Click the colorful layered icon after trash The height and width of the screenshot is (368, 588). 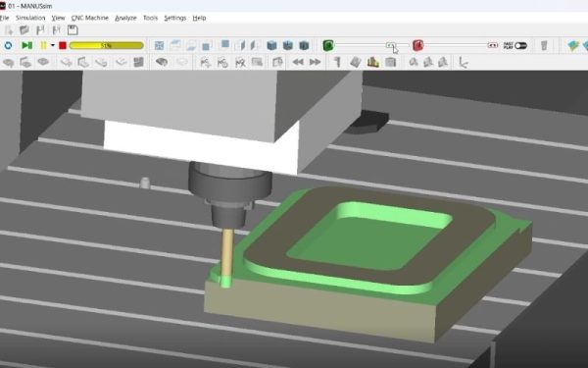pyautogui.click(x=573, y=46)
